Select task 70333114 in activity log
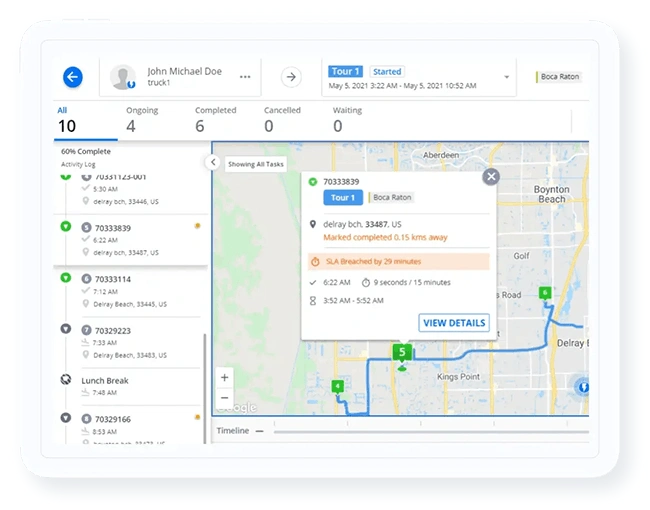650x510 pixels. [x=131, y=291]
